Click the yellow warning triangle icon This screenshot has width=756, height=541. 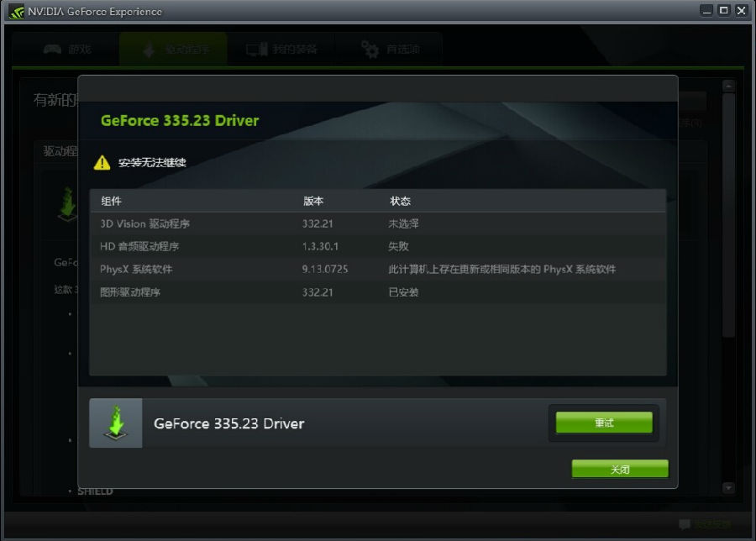(x=102, y=162)
